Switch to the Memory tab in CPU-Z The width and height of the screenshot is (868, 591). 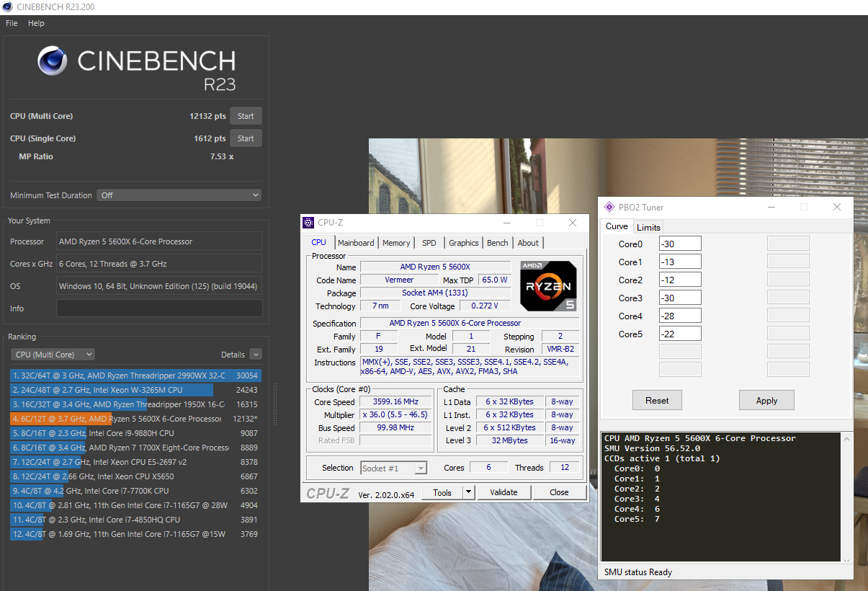point(396,243)
